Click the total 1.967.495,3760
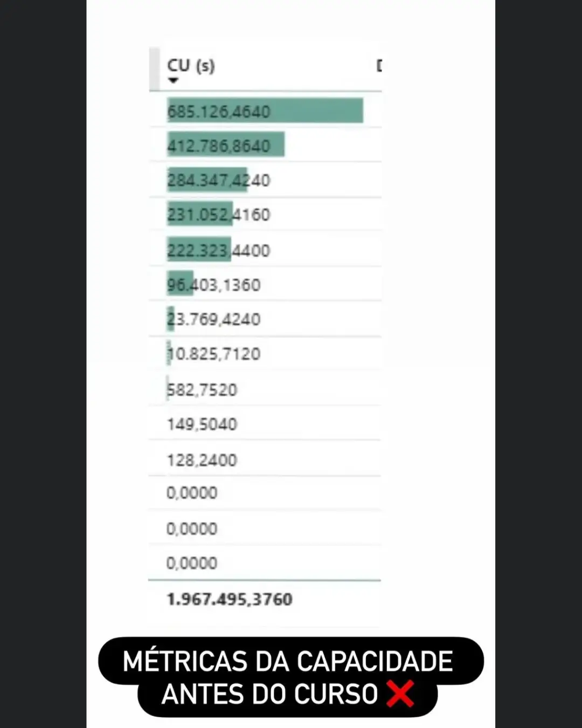Screen dimensions: 582x728 pyautogui.click(x=230, y=599)
